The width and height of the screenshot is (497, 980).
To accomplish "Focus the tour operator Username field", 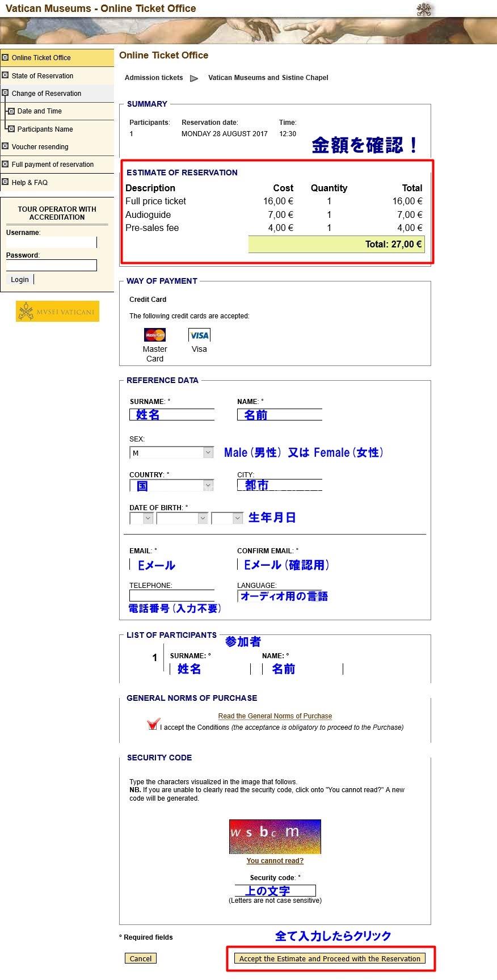I will (x=52, y=242).
